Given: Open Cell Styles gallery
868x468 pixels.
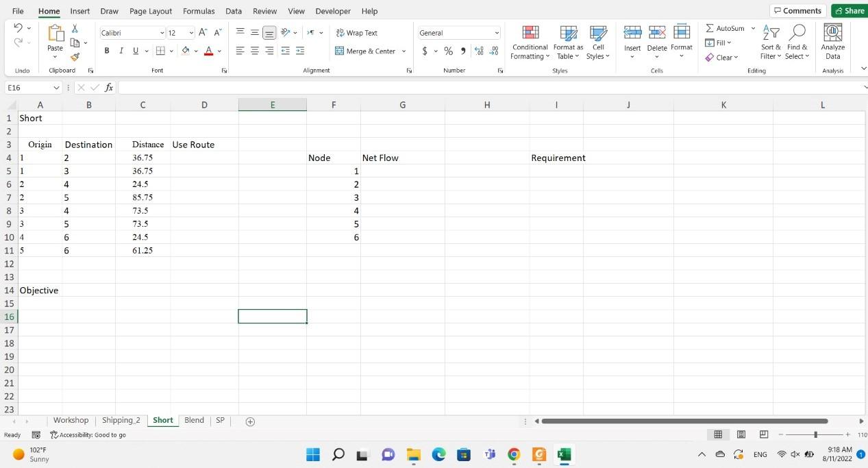Looking at the screenshot, I should pos(598,42).
